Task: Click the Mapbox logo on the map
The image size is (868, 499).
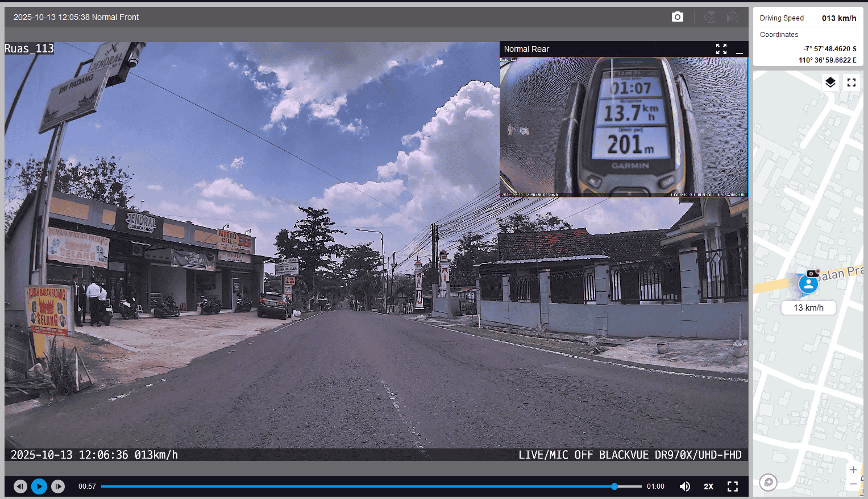Action: pos(768,482)
